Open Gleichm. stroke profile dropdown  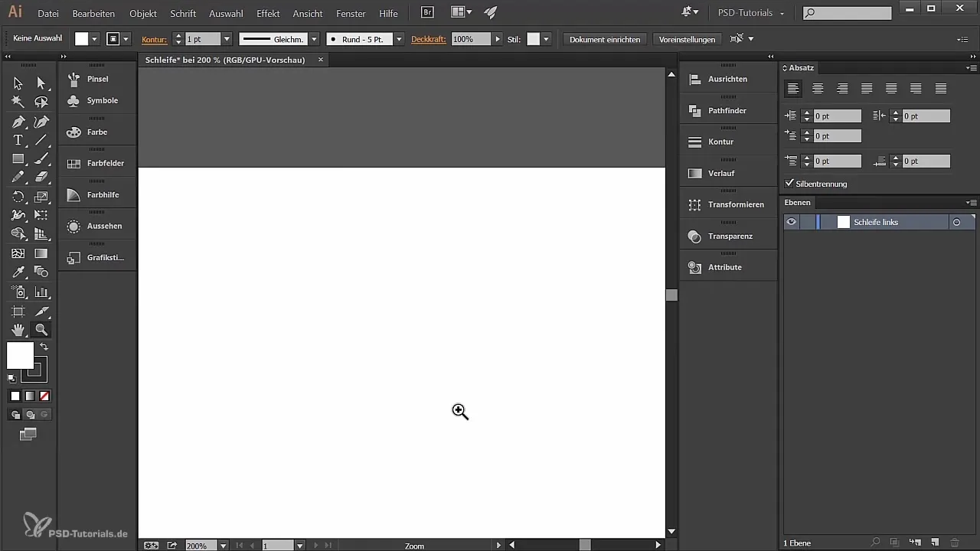pos(314,39)
